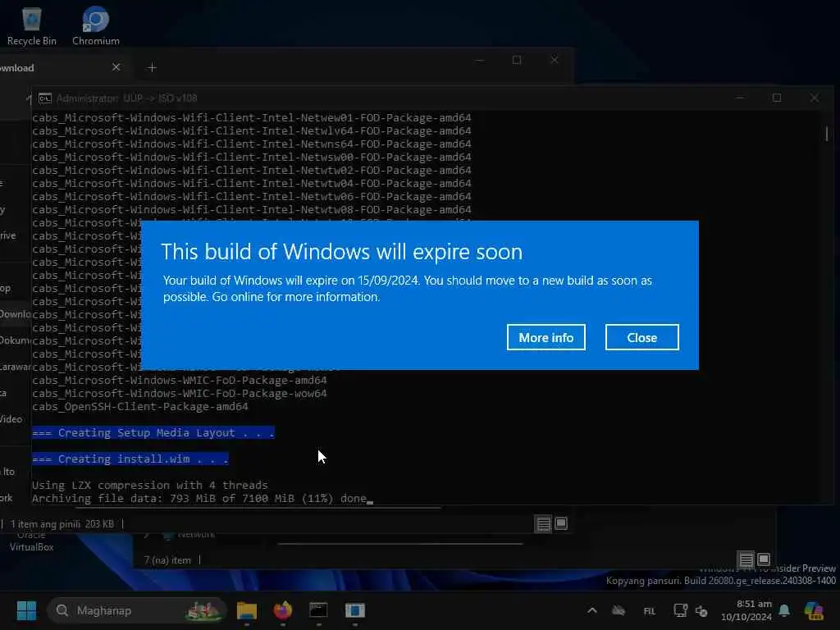Switch File Explorer to details view
Screen dimensions: 840x630
543,523
